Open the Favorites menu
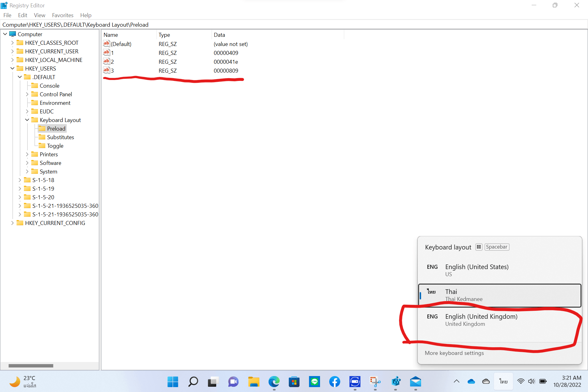Viewport: 588px width, 392px height. pyautogui.click(x=62, y=15)
